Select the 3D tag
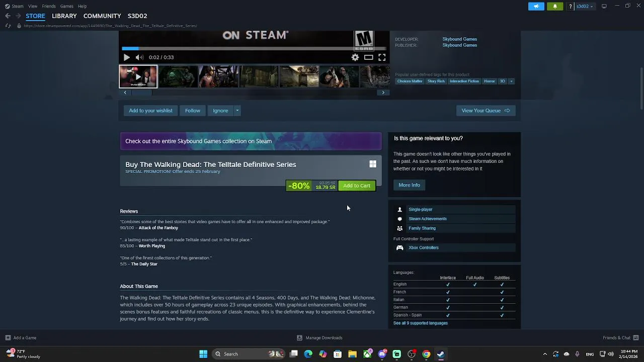The image size is (644, 362). (502, 81)
